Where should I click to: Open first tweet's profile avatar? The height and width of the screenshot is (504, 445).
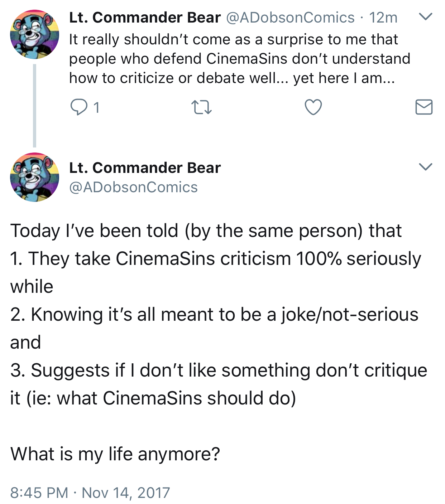pyautogui.click(x=34, y=34)
